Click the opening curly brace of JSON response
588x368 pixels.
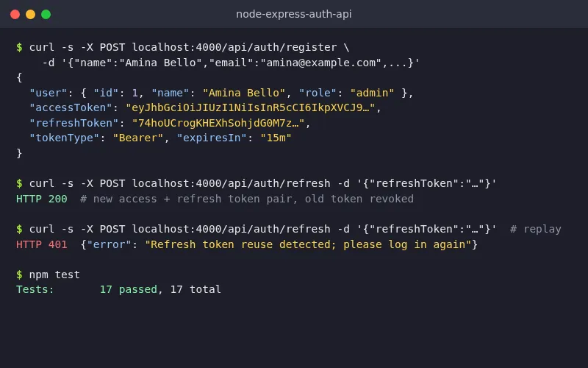(19, 78)
